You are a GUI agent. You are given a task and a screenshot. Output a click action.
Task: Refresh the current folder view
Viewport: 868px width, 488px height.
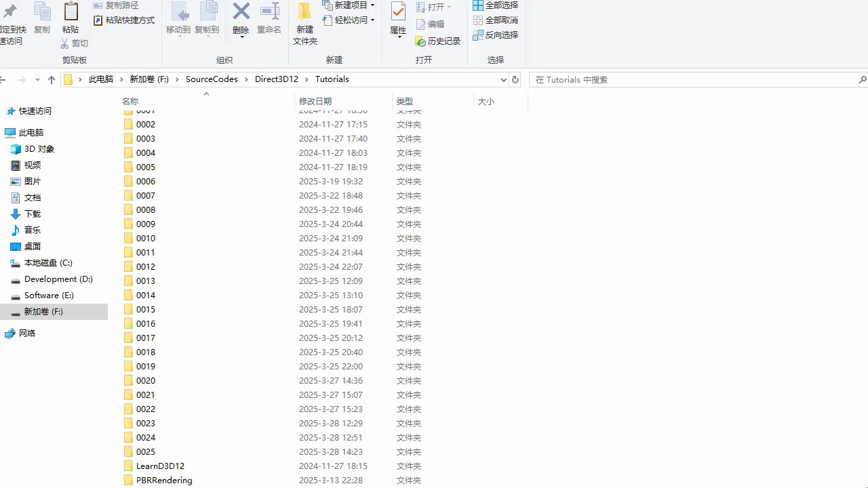point(515,80)
